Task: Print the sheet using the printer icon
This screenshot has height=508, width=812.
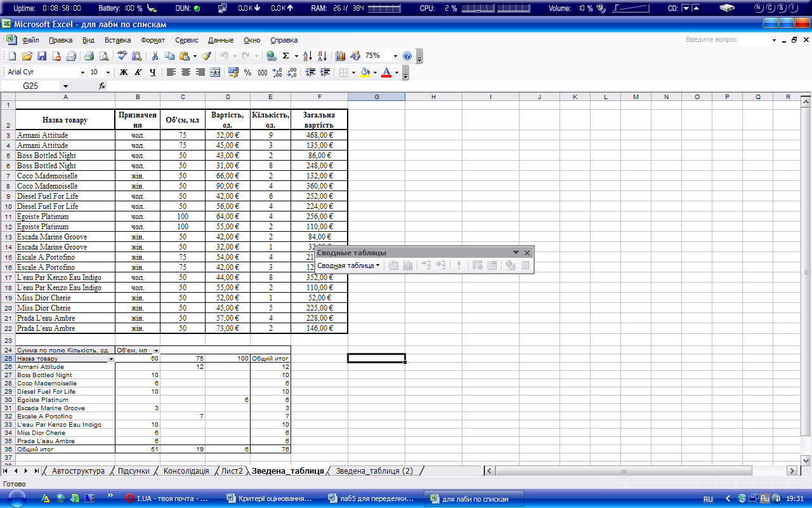Action: click(x=89, y=56)
